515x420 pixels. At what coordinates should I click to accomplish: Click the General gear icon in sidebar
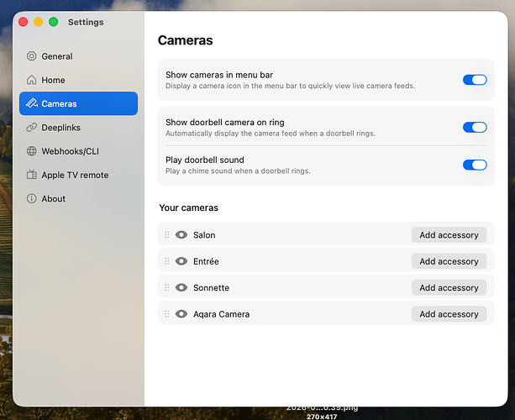(32, 56)
